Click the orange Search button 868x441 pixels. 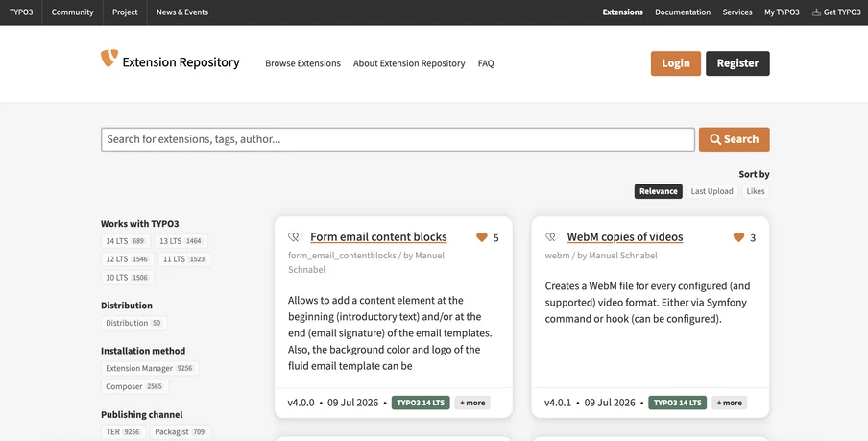pos(734,139)
